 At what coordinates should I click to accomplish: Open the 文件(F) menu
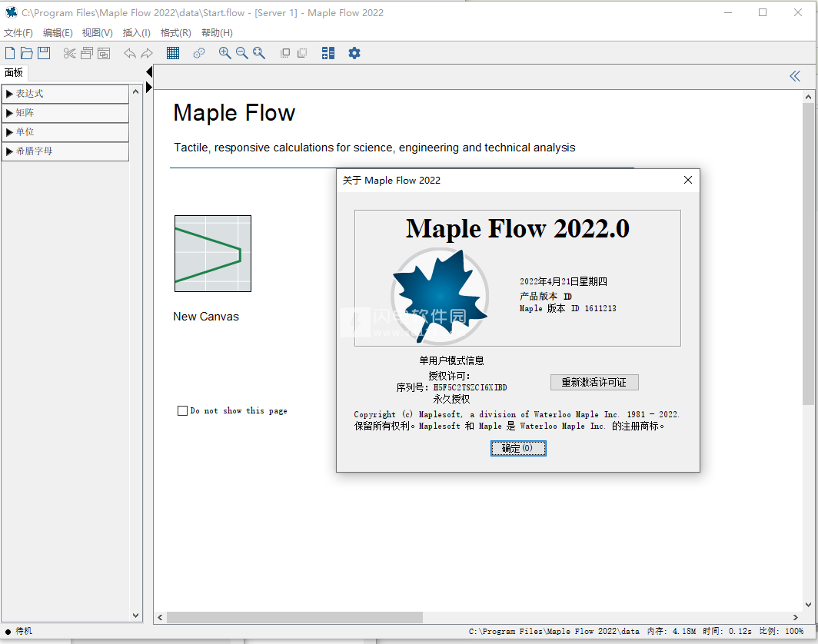(18, 33)
